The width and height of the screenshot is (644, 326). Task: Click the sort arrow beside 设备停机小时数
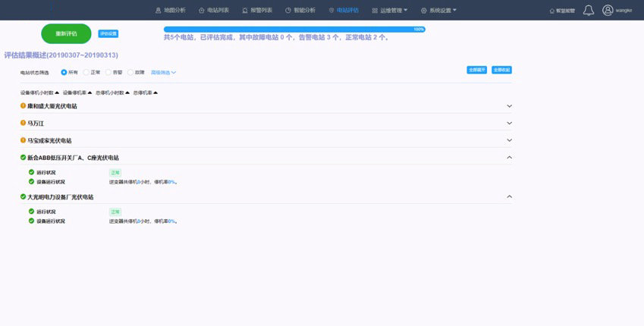(x=57, y=92)
